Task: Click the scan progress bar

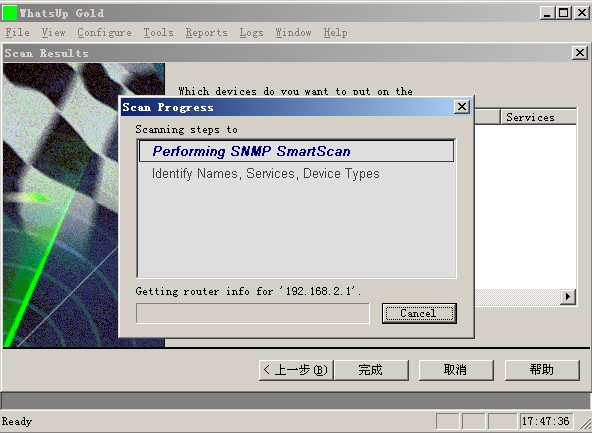Action: [253, 313]
